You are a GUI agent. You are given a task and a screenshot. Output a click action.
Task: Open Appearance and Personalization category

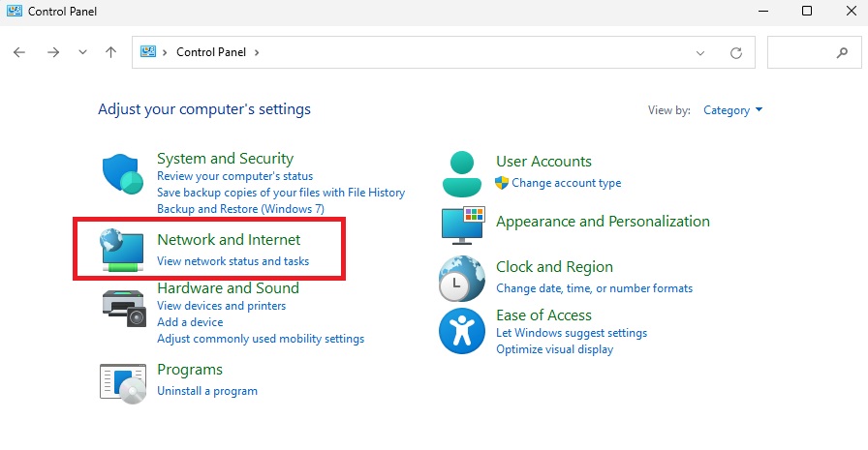(603, 222)
